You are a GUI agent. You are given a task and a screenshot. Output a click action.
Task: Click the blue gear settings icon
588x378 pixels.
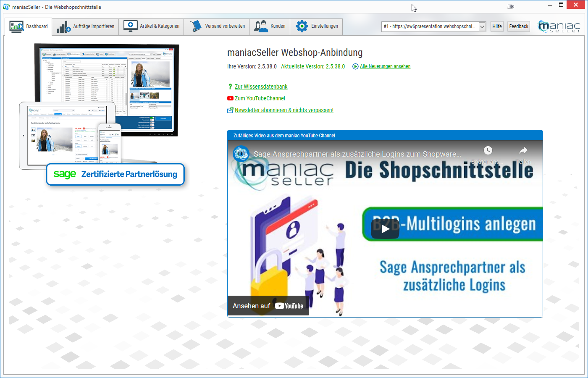(x=302, y=26)
